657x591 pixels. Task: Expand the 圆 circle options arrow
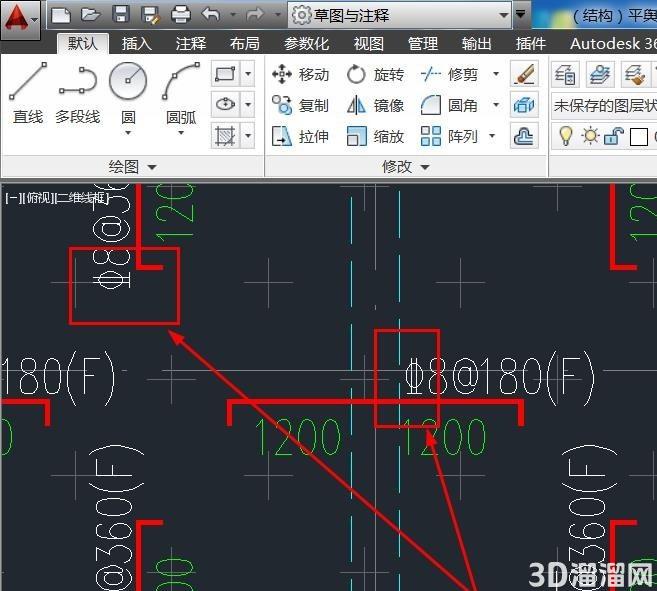128,133
